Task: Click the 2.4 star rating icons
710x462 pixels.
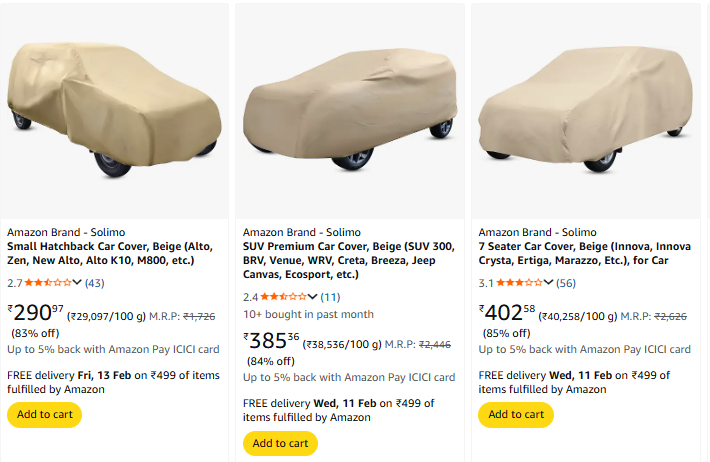Action: tap(283, 297)
